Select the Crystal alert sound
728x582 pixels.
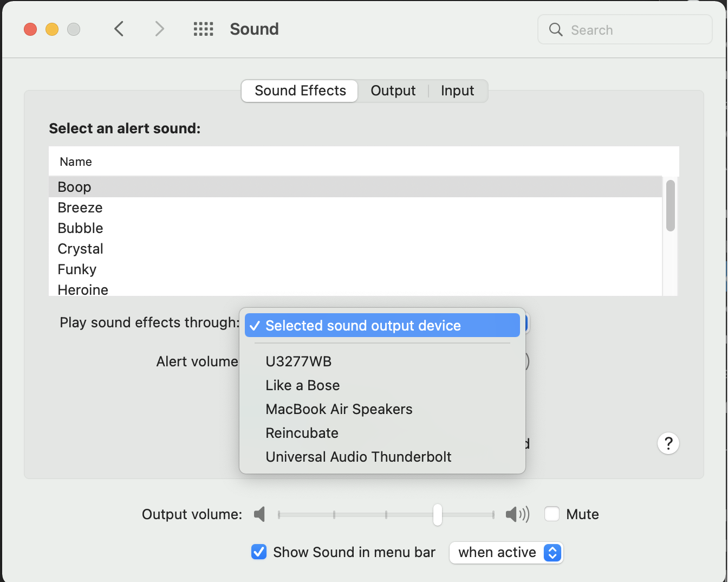click(355, 249)
